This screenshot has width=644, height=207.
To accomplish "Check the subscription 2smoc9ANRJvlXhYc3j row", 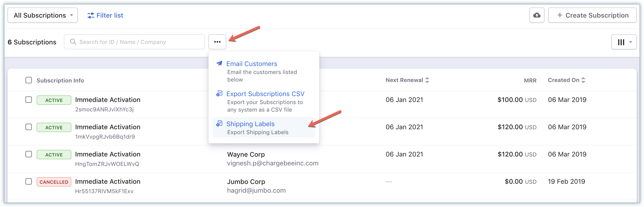I will click(29, 100).
